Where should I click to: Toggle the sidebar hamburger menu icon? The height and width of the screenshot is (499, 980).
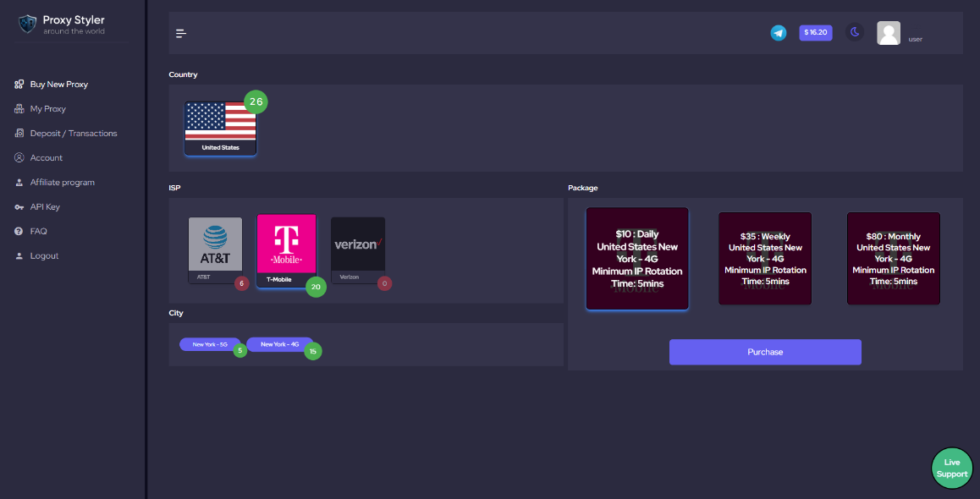pos(181,34)
